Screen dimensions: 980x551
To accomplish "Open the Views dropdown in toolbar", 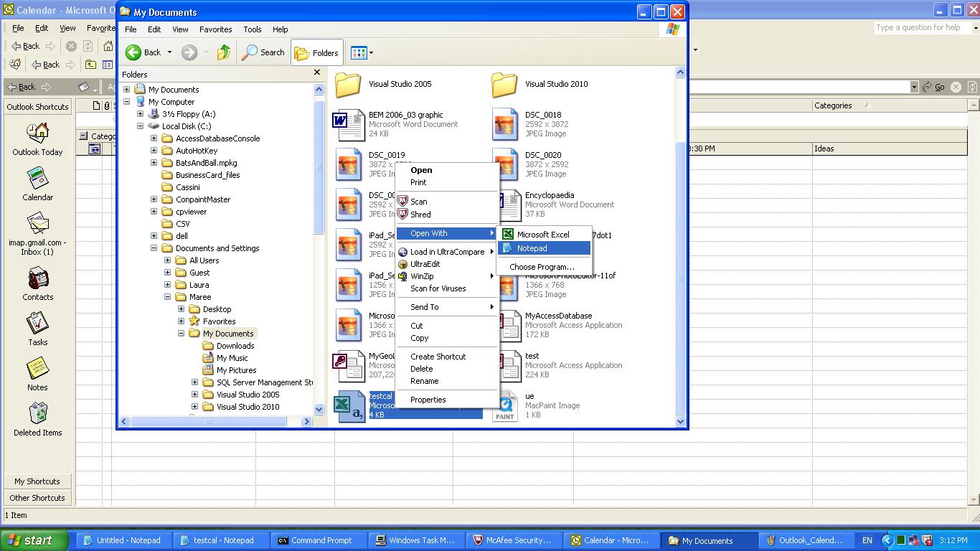I will pyautogui.click(x=362, y=52).
